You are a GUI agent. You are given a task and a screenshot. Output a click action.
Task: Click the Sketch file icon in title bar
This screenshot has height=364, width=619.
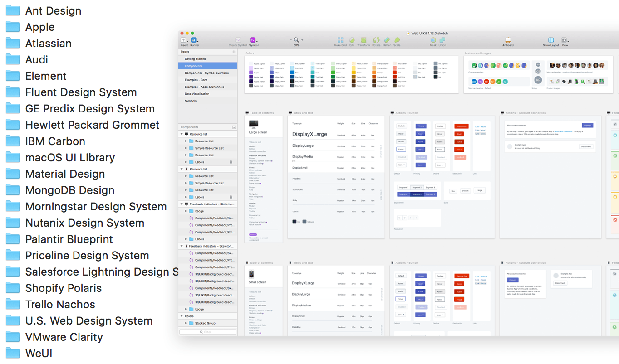pos(408,33)
